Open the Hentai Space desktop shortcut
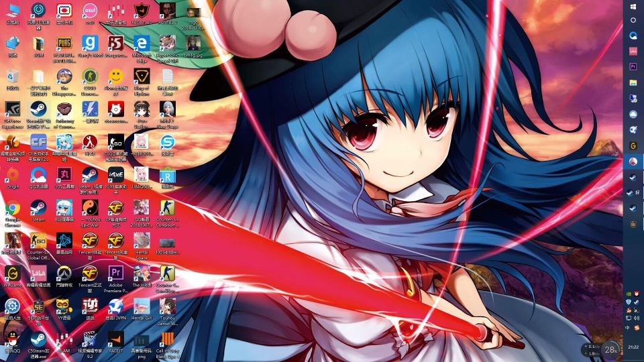This screenshot has height=362, width=644. [142, 246]
